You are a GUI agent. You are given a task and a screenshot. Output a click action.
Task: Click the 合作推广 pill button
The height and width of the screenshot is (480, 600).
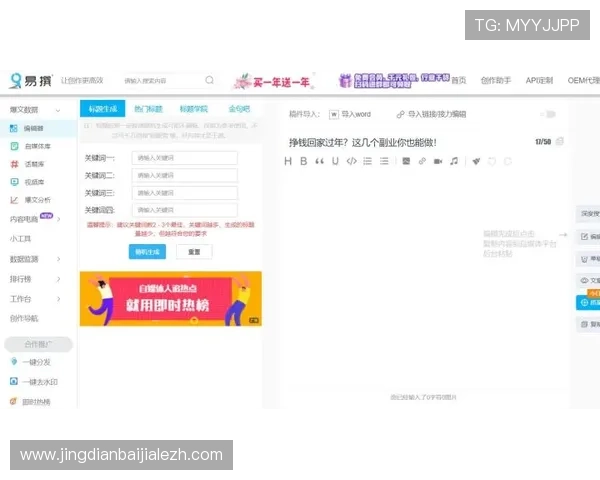pyautogui.click(x=38, y=344)
